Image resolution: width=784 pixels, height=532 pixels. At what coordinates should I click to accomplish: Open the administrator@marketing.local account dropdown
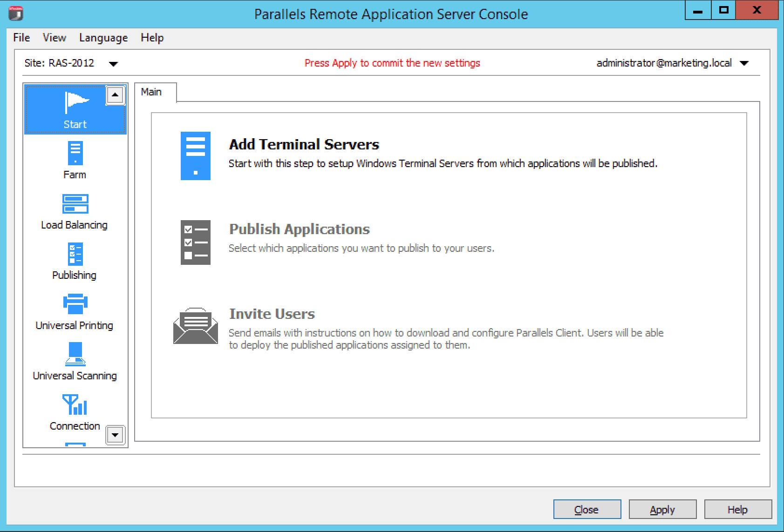tap(744, 63)
